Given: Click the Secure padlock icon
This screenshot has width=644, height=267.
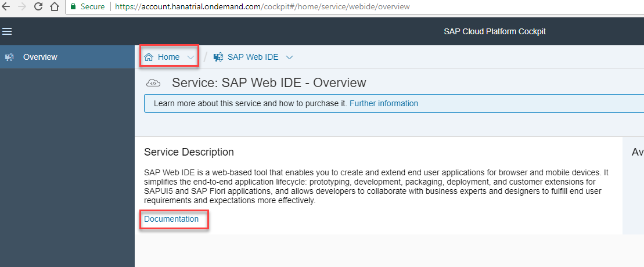Looking at the screenshot, I should pyautogui.click(x=74, y=6).
